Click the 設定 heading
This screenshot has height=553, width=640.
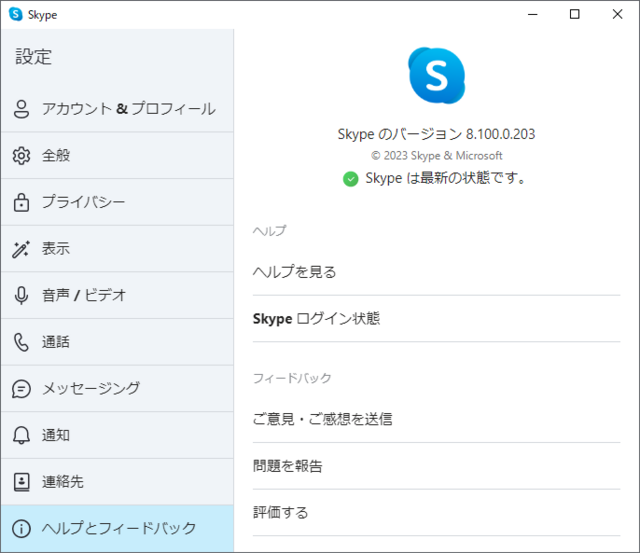[33, 57]
